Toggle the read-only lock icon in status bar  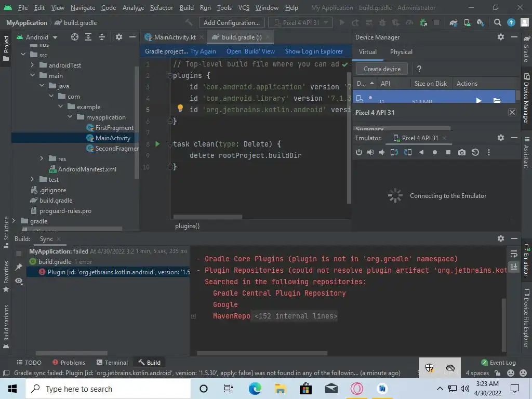[x=497, y=373]
